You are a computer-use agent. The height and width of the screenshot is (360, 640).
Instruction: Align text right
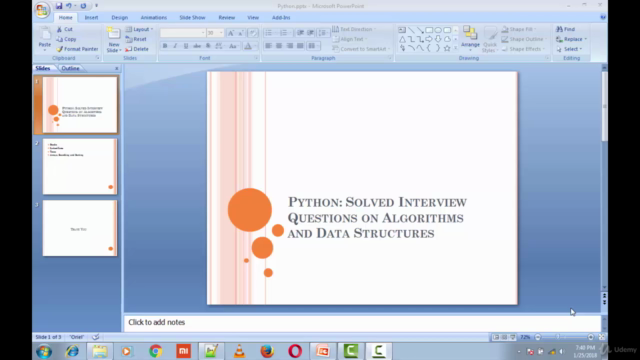[289, 46]
